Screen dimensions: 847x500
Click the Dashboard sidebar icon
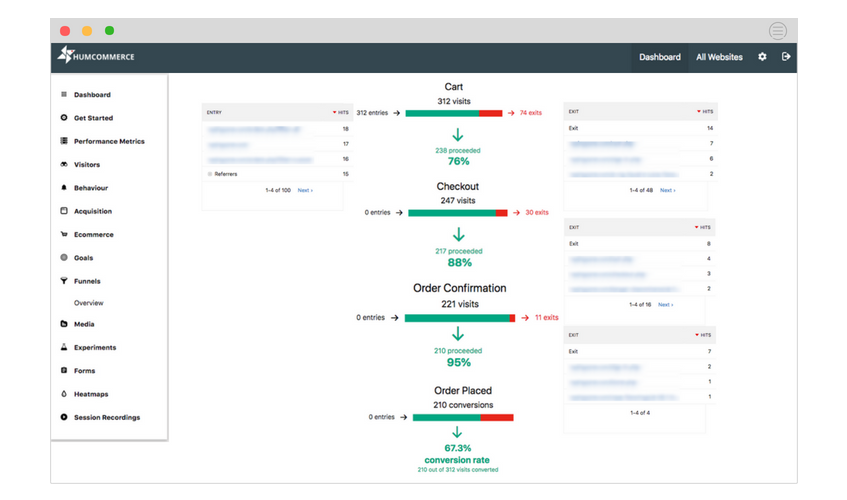click(x=64, y=94)
